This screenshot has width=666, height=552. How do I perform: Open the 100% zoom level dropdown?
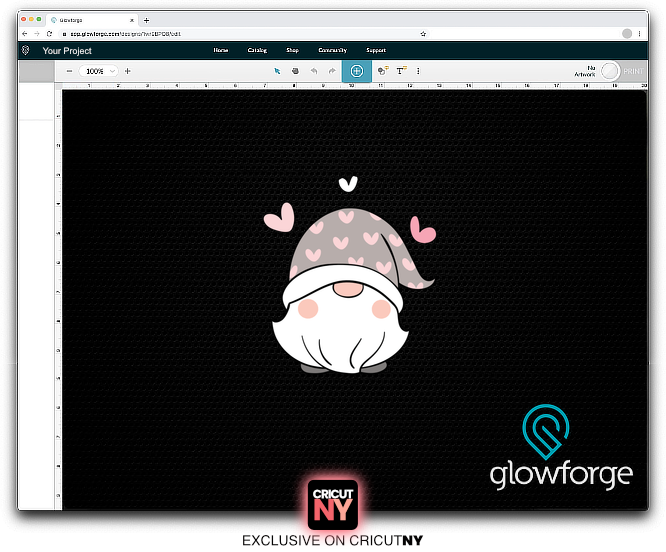point(99,71)
